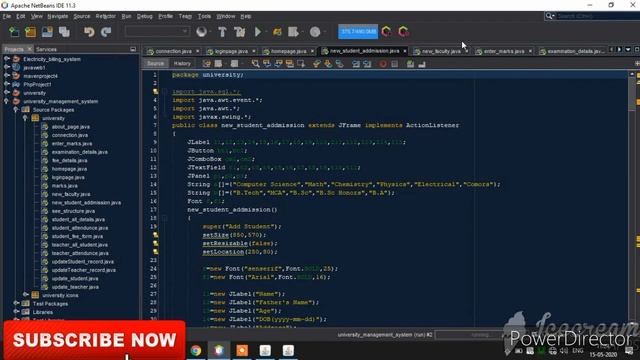Open the File menu
The image size is (640, 360).
7,16
